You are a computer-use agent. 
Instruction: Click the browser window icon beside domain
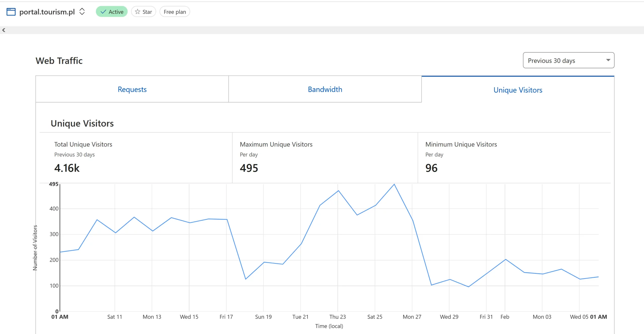(x=11, y=12)
